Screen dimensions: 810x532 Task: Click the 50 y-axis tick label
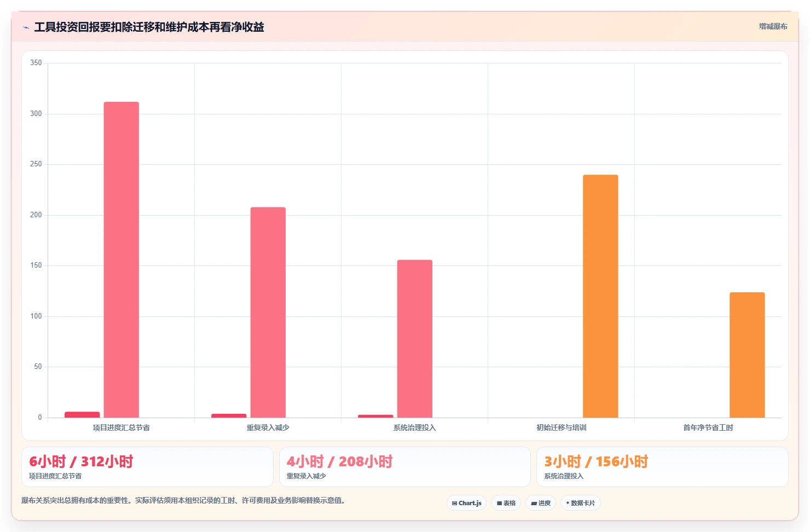click(x=38, y=367)
